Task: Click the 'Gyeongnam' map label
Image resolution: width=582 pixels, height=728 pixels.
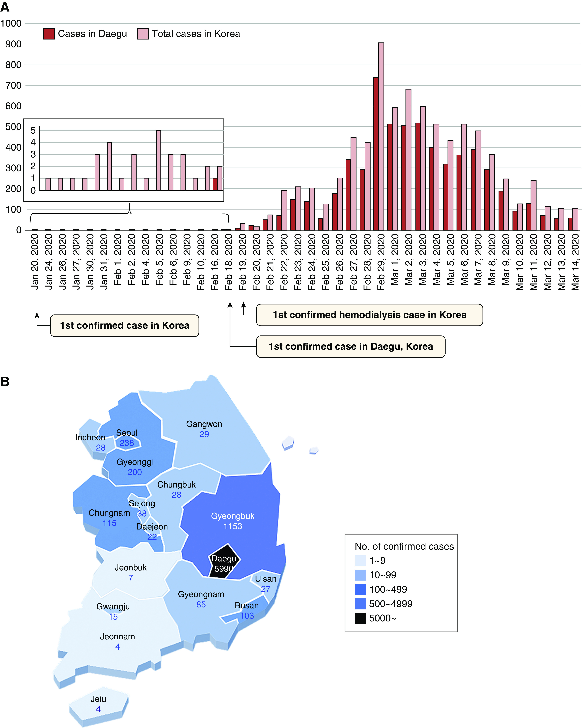Action: pyautogui.click(x=201, y=594)
